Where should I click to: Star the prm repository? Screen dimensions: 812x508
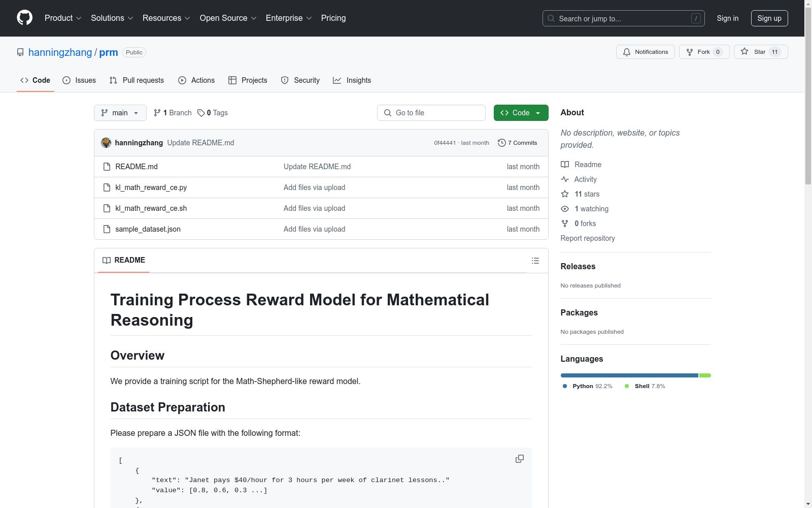coord(761,52)
